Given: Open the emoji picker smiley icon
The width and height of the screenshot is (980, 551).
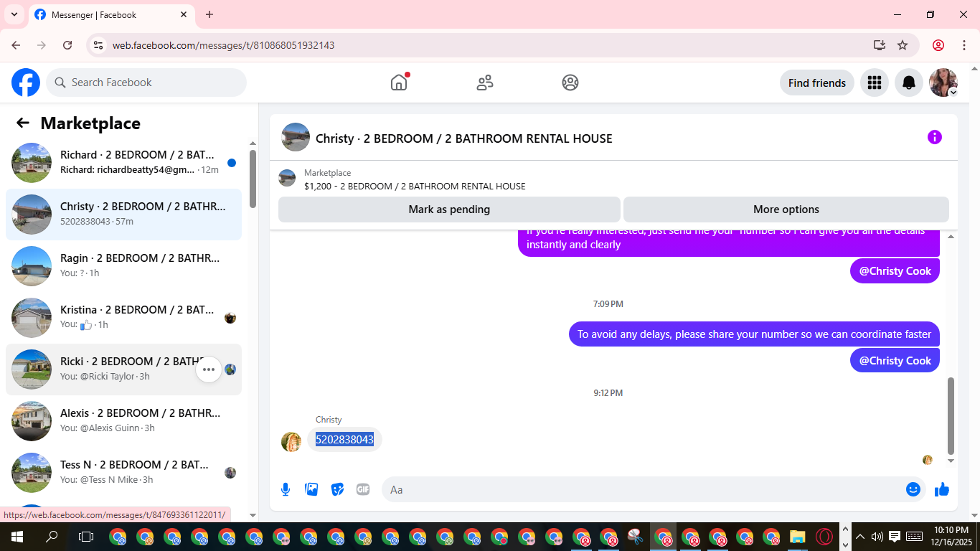Looking at the screenshot, I should coord(913,489).
